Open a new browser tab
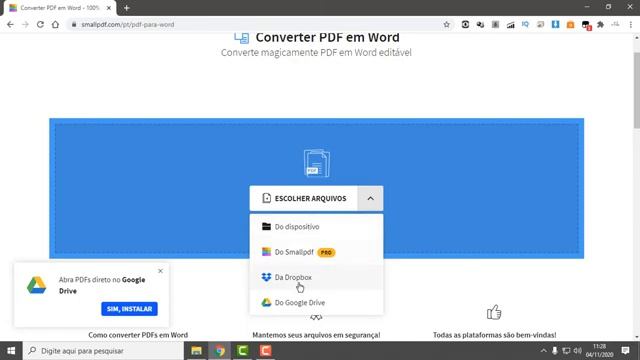 [x=127, y=8]
